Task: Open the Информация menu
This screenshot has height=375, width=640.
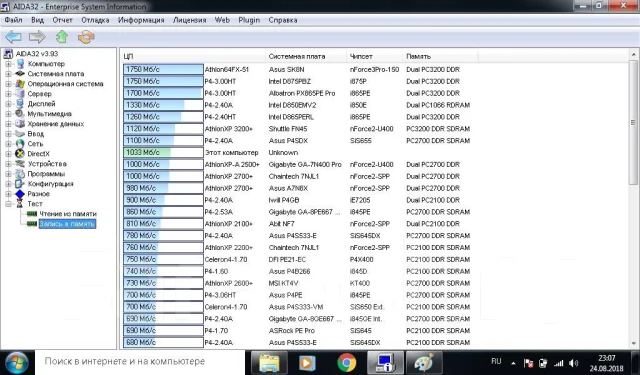Action: tap(141, 20)
